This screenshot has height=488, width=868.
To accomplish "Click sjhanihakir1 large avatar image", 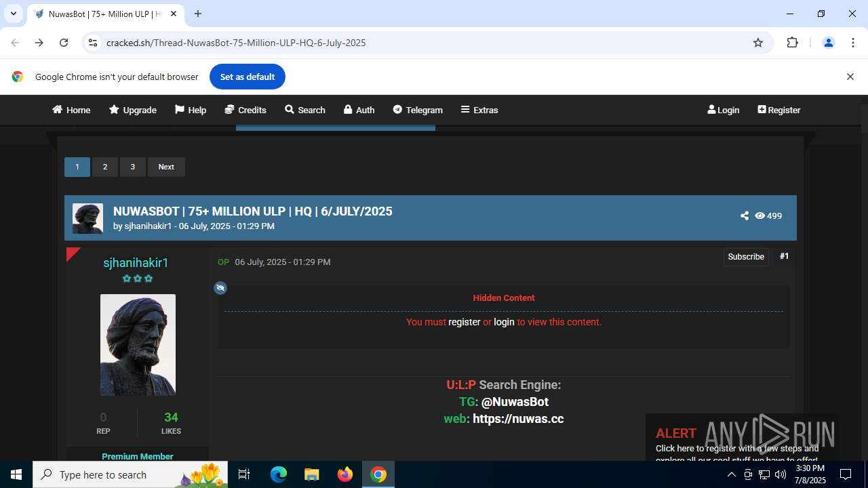I will pyautogui.click(x=138, y=344).
